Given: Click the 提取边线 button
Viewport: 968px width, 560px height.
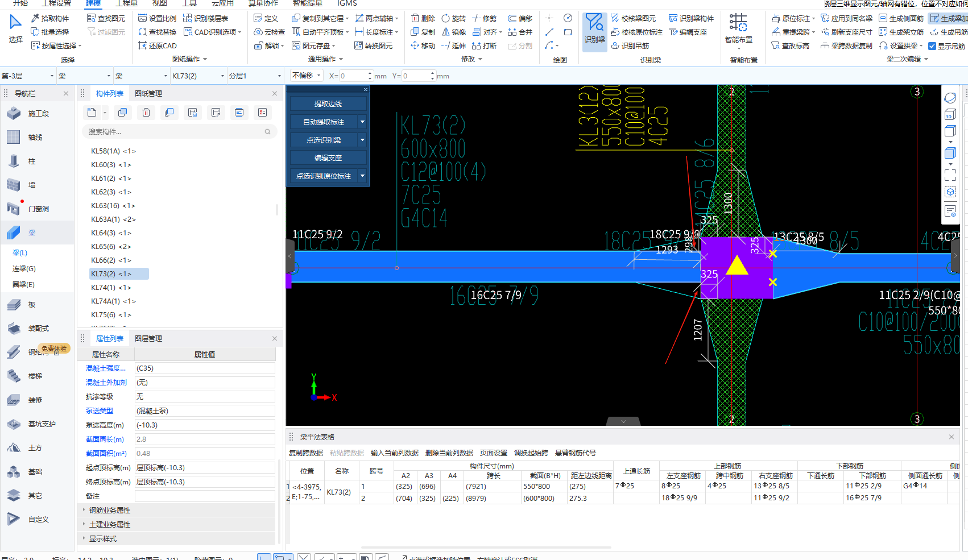Looking at the screenshot, I should pos(328,103).
